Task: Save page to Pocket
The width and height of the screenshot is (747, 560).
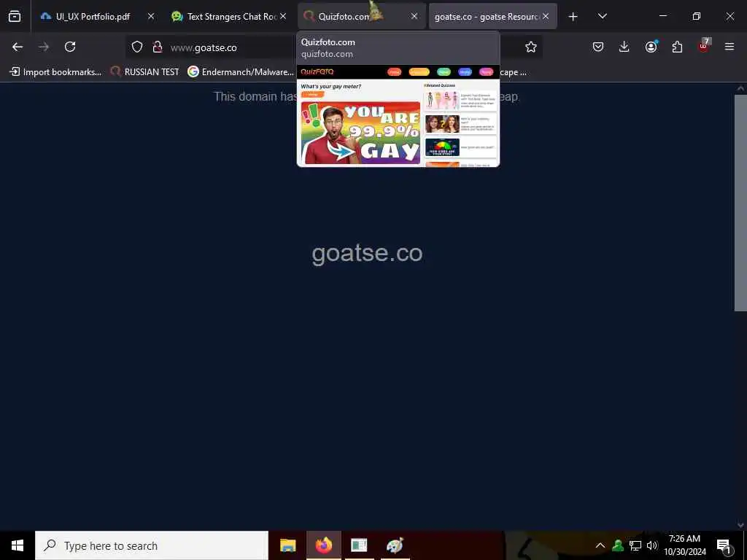Action: click(598, 47)
